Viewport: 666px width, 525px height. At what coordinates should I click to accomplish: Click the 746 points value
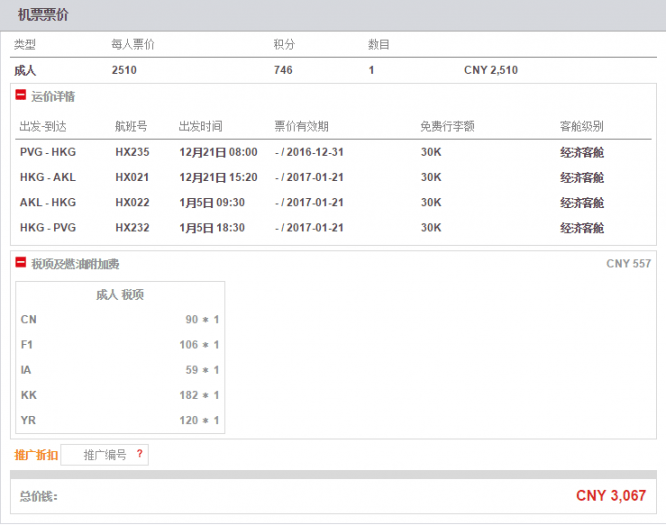283,70
